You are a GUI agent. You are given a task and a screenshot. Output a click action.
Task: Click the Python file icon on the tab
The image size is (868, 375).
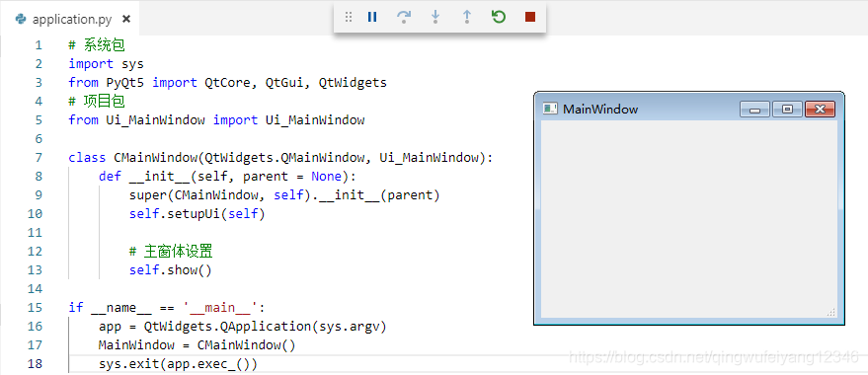tap(21, 19)
